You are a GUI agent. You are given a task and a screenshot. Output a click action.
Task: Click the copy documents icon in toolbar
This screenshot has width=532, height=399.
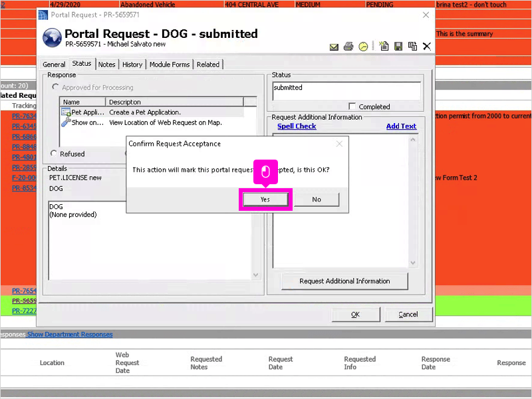coord(412,46)
